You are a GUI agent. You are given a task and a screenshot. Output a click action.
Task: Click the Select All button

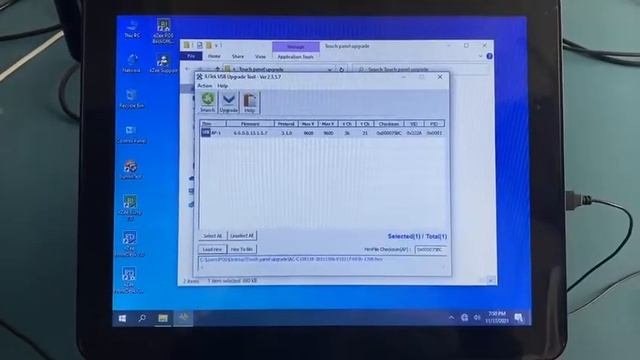click(212, 236)
